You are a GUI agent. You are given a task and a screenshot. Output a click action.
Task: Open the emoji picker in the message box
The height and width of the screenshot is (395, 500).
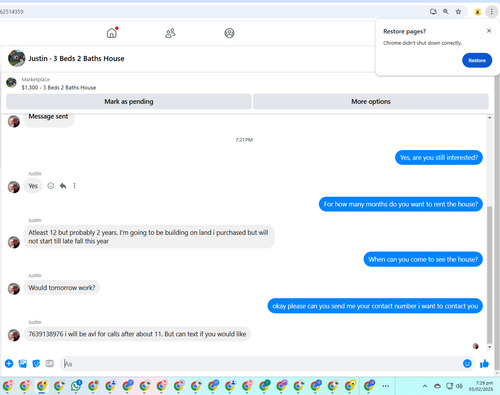467,363
